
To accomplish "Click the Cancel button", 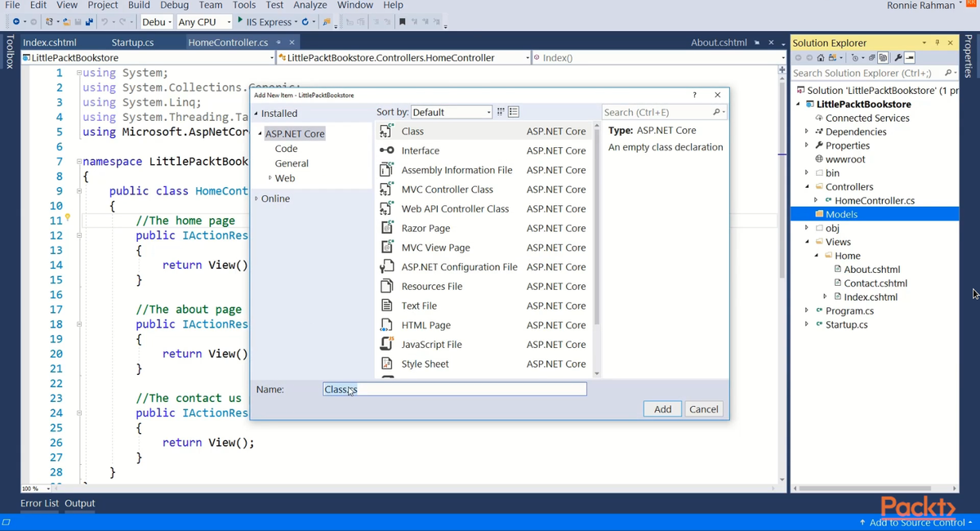I will 703,409.
